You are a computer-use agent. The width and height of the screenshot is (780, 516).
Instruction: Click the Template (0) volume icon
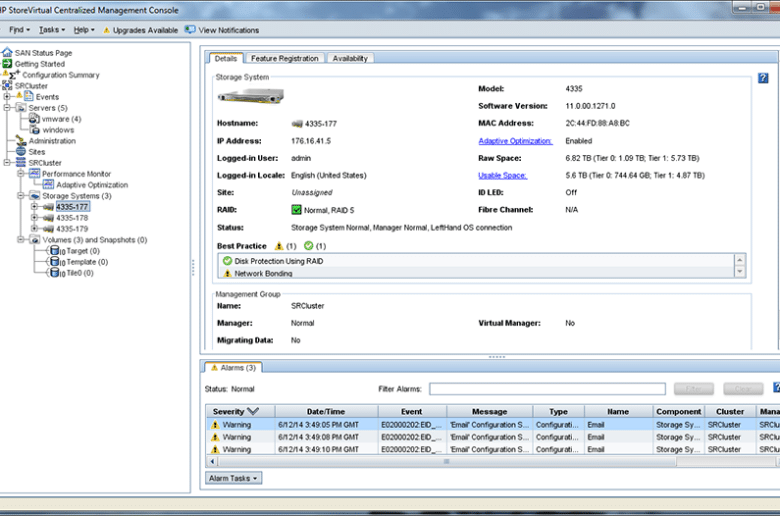[55, 261]
